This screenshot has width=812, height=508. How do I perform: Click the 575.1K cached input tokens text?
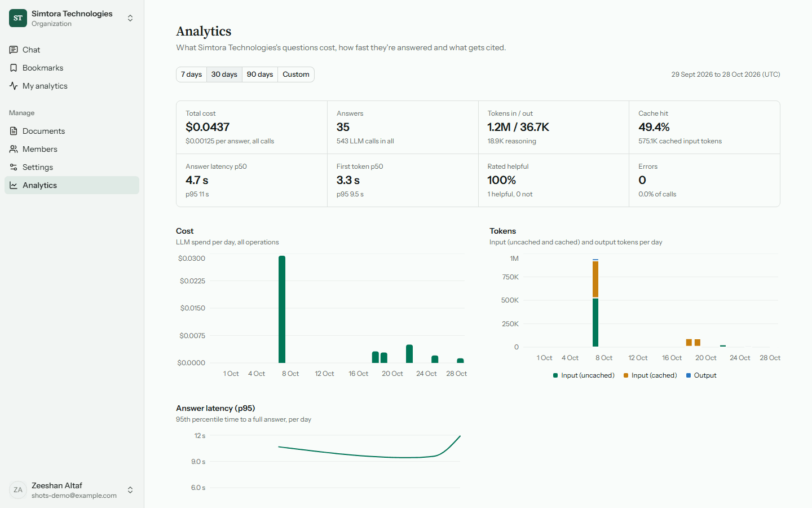point(680,141)
